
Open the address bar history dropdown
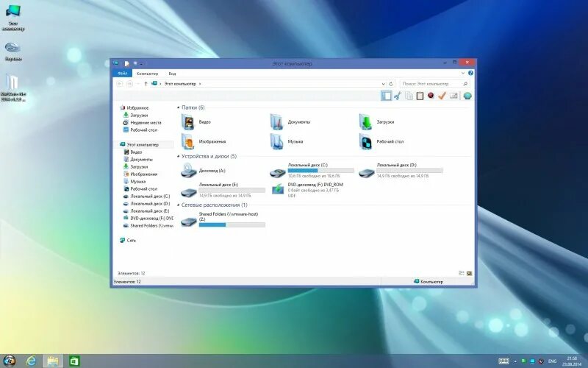pyautogui.click(x=383, y=84)
